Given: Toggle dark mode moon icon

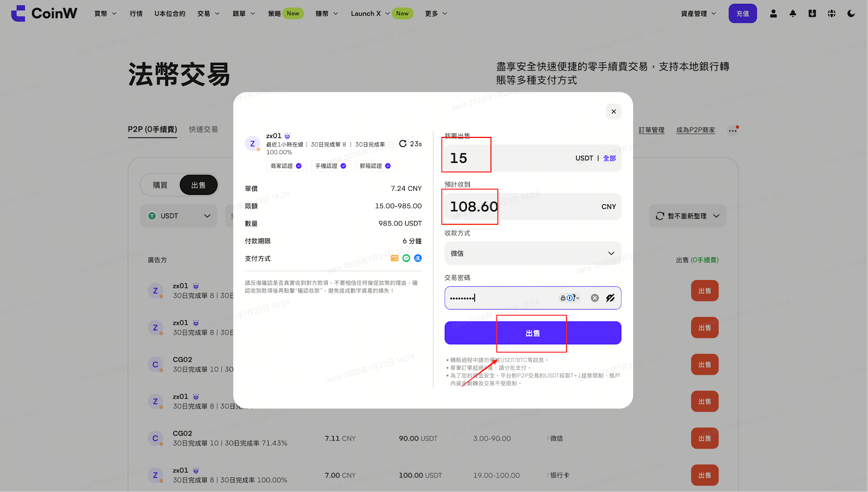Looking at the screenshot, I should [851, 14].
